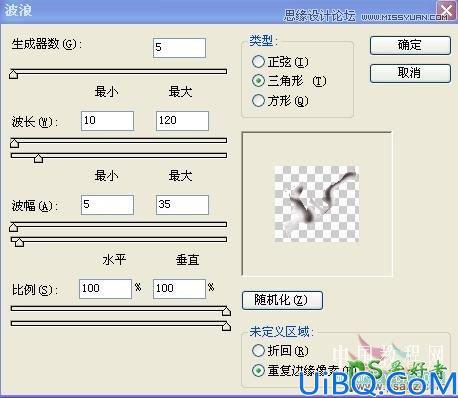The height and width of the screenshot is (398, 458).
Task: Click the 生成器数 generator count field
Action: click(x=179, y=48)
